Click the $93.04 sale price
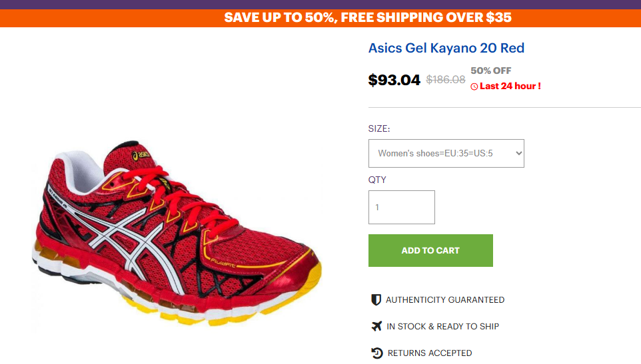Viewport: 641px width, 364px height. (394, 80)
